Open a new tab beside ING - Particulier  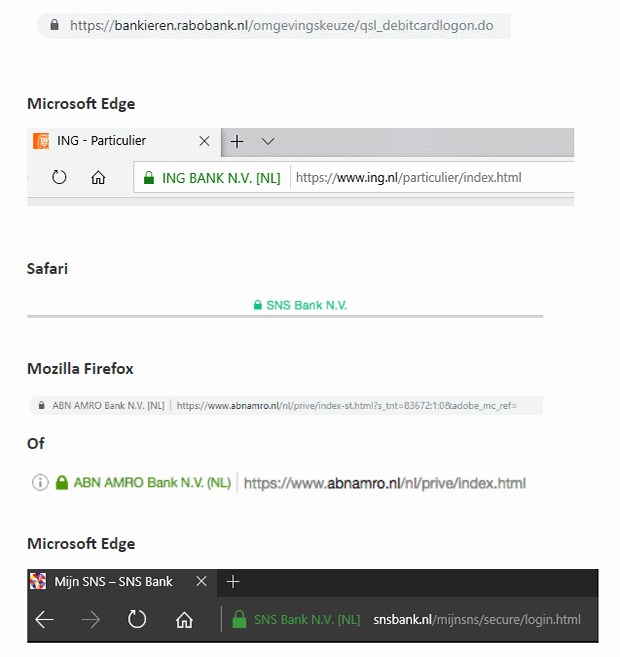[237, 141]
